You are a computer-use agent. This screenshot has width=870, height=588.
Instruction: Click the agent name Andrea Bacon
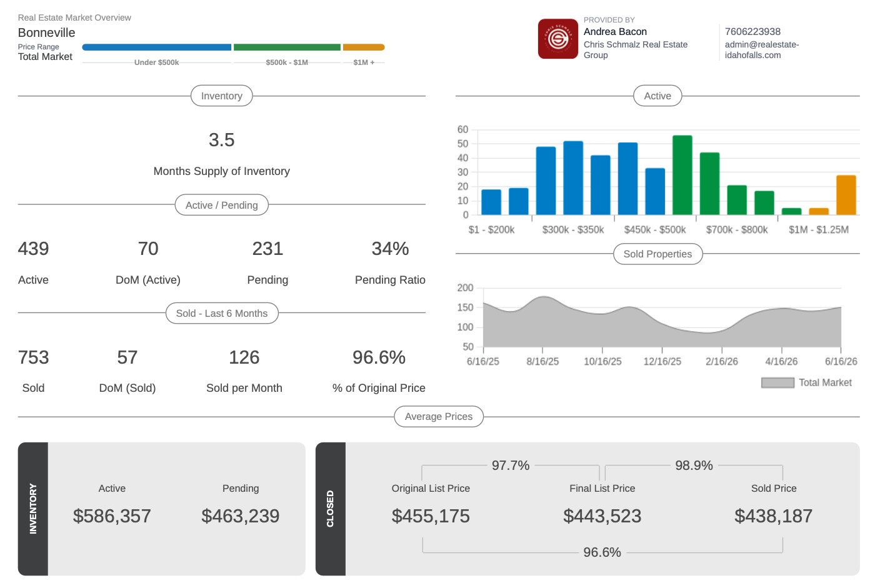615,32
